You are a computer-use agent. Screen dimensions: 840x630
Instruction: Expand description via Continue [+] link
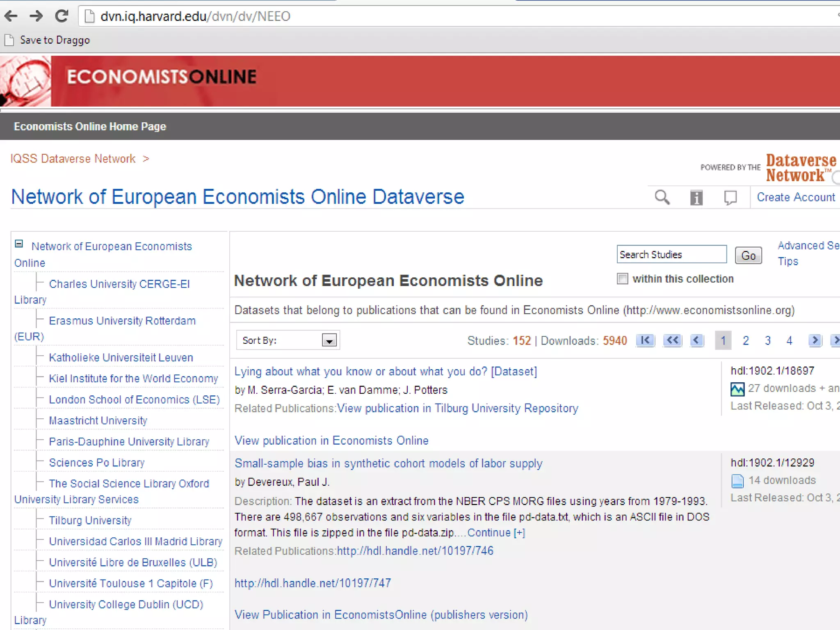496,532
